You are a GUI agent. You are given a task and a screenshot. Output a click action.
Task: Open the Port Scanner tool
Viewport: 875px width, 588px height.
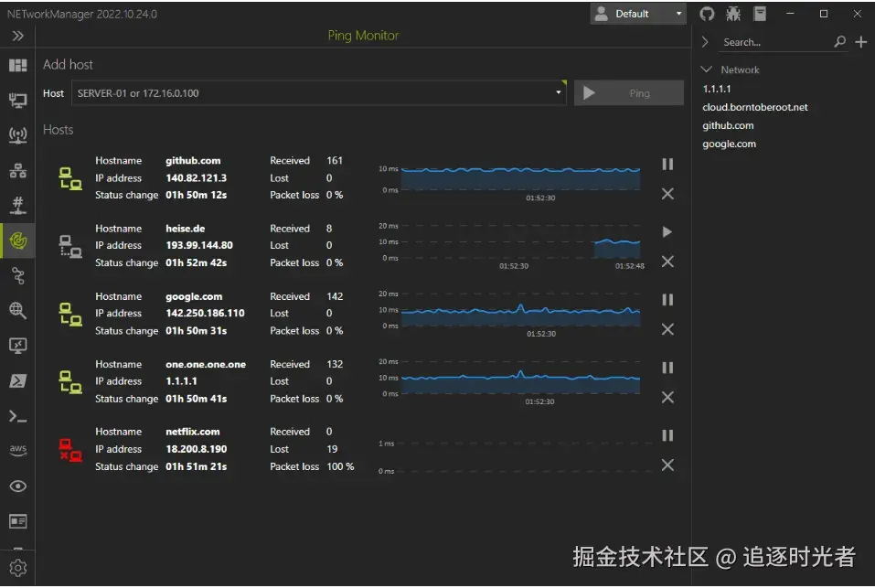18,206
